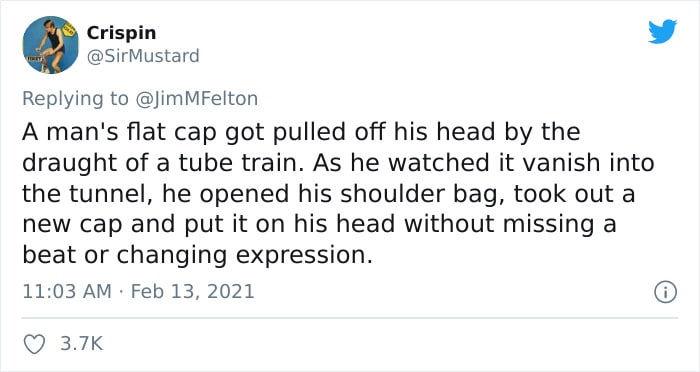Open the @SirMustard handle link
This screenshot has height=372, width=700.
143,56
